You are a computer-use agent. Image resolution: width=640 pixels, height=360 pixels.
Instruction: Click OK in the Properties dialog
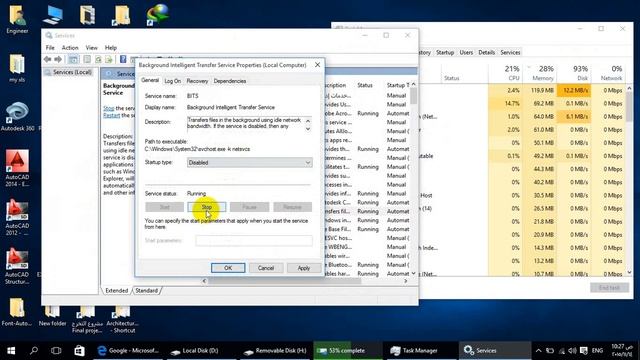pyautogui.click(x=228, y=268)
